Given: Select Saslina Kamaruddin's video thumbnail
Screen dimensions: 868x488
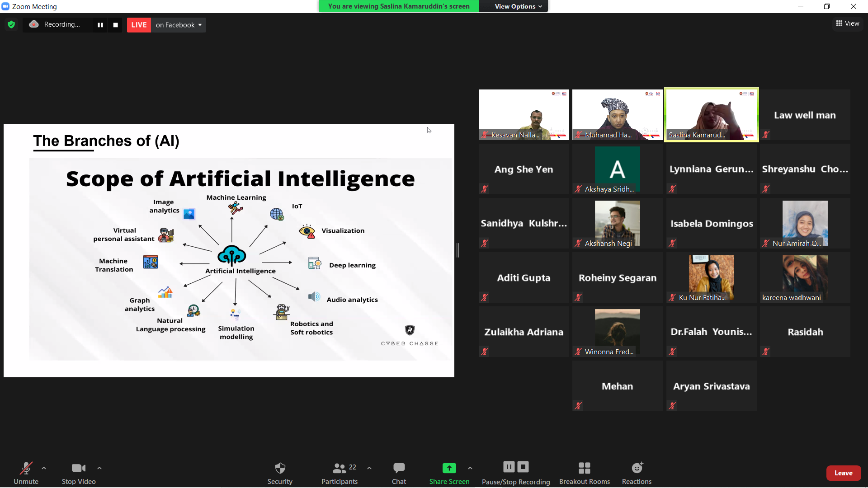Looking at the screenshot, I should click(x=711, y=115).
